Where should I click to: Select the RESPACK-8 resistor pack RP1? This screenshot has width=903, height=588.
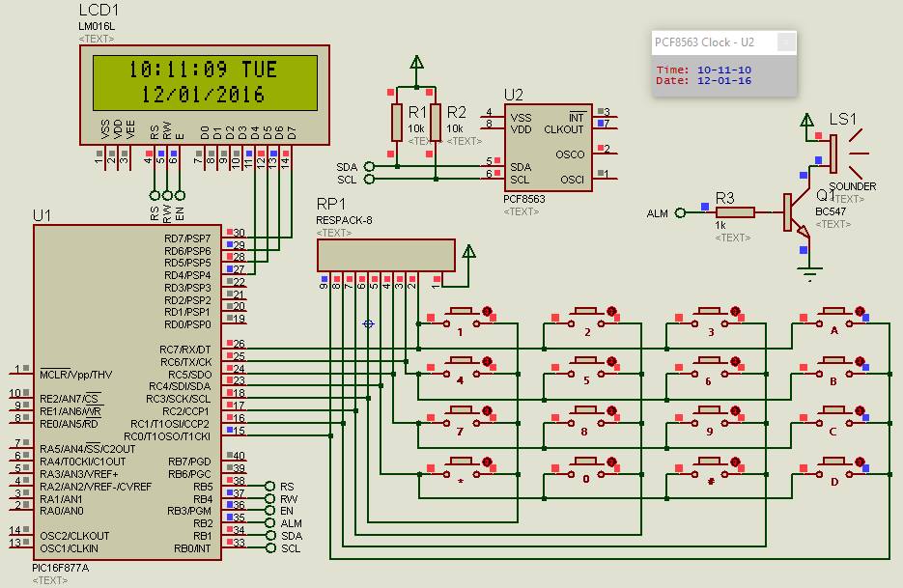(386, 255)
